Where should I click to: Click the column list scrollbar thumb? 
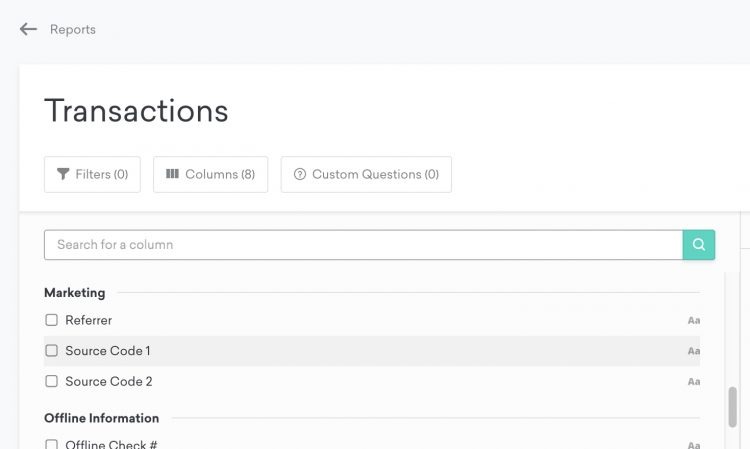tap(732, 407)
